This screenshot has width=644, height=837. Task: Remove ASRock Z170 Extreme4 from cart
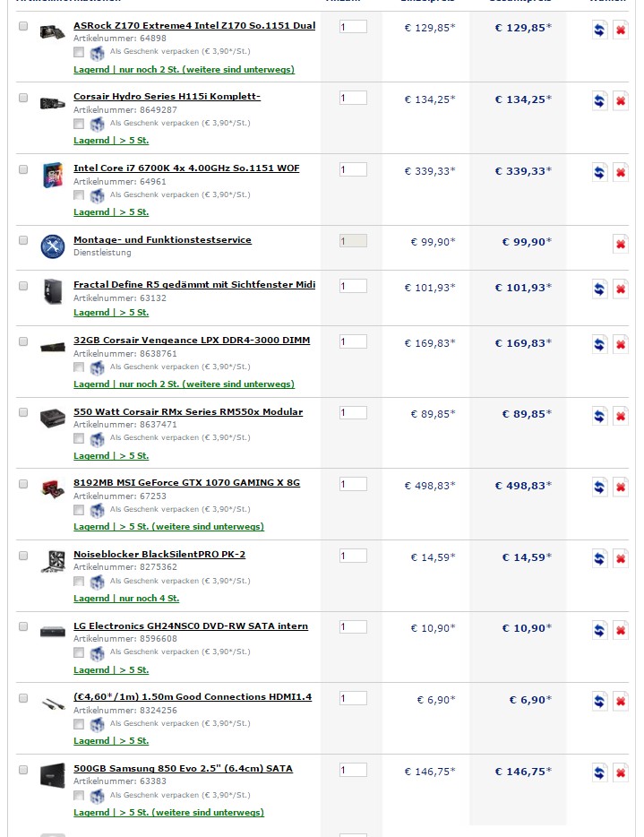point(621,30)
